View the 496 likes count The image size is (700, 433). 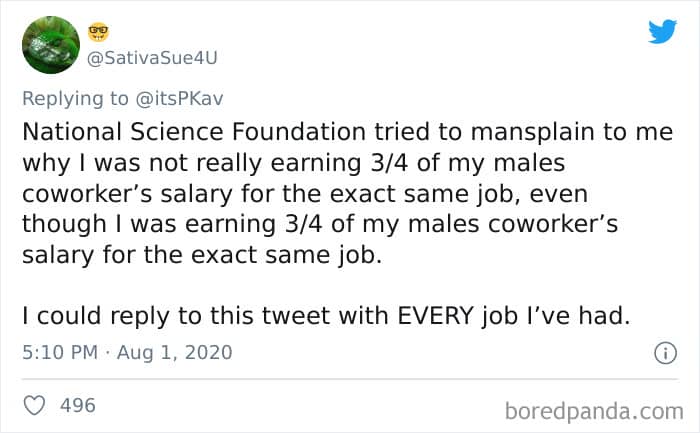tap(78, 405)
